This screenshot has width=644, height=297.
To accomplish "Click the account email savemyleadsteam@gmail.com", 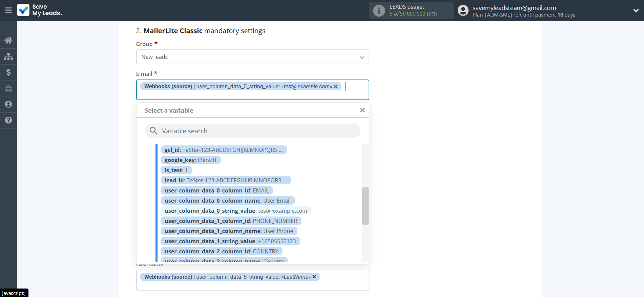I will click(x=514, y=8).
